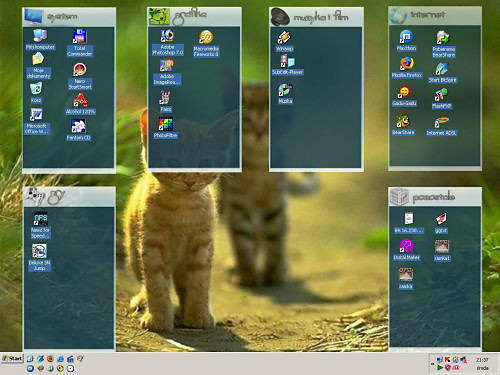Click the Start button
Image resolution: width=500 pixels, height=375 pixels.
(12, 359)
